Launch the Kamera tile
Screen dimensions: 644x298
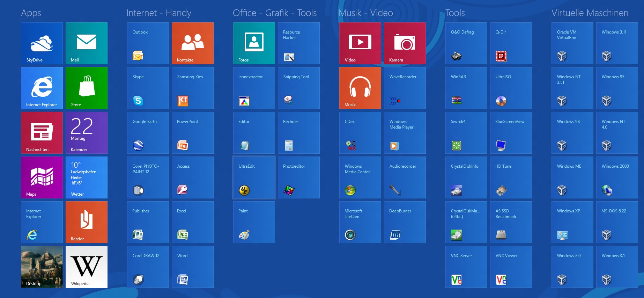405,43
